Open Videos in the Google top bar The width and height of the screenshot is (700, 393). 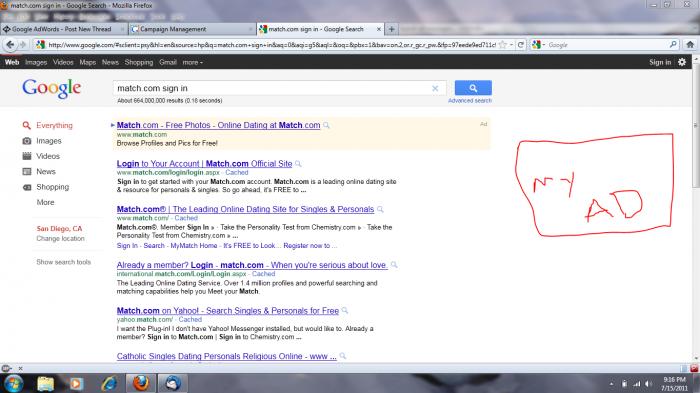(x=63, y=63)
